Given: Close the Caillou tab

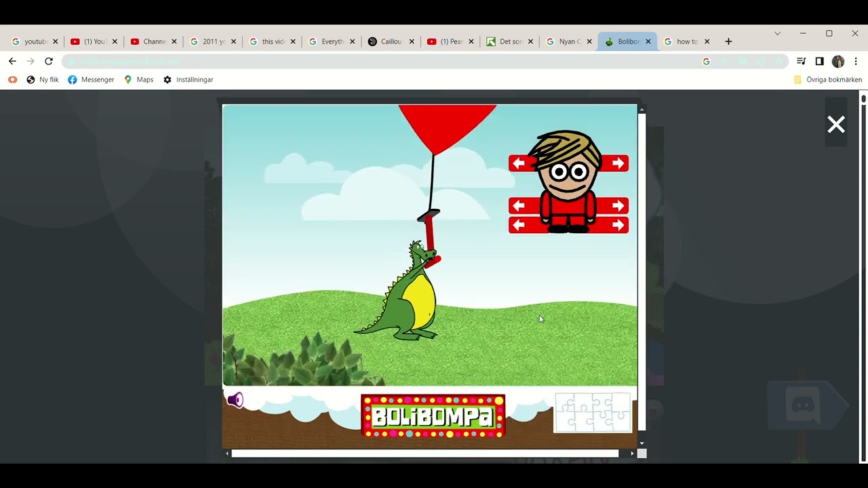Looking at the screenshot, I should coord(412,41).
